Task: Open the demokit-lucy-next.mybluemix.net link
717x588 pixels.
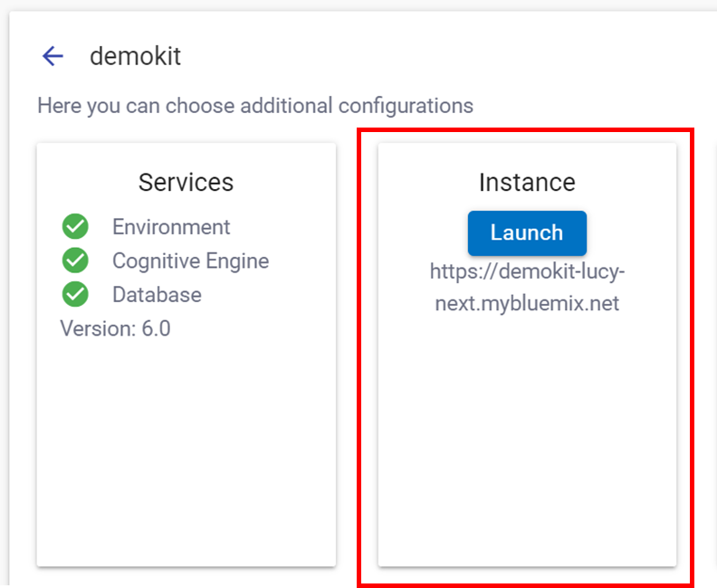Action: pyautogui.click(x=527, y=288)
